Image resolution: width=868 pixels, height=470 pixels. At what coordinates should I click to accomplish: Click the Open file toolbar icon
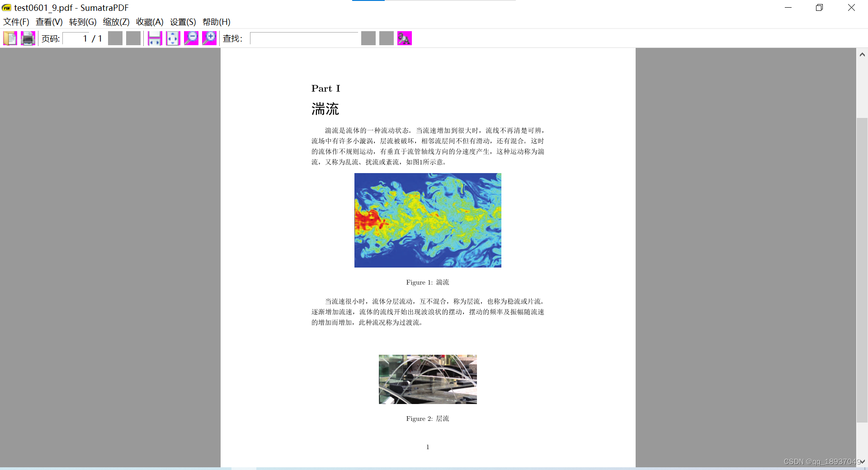pyautogui.click(x=10, y=38)
